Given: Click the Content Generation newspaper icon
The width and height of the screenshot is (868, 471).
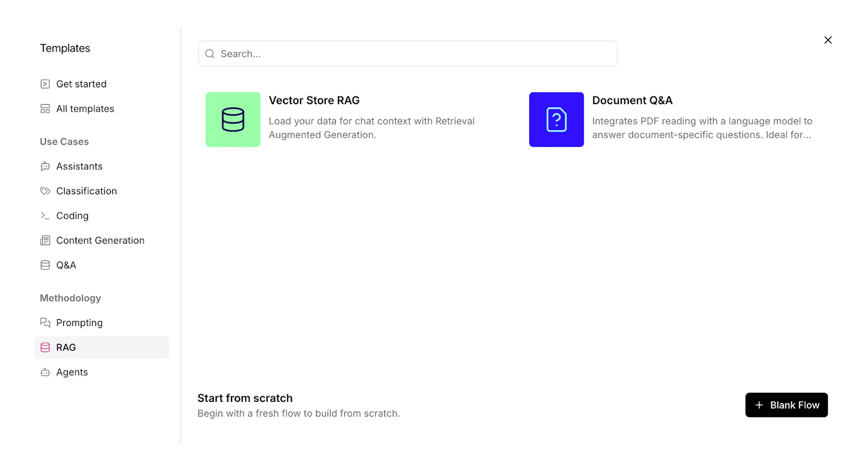Looking at the screenshot, I should 45,240.
